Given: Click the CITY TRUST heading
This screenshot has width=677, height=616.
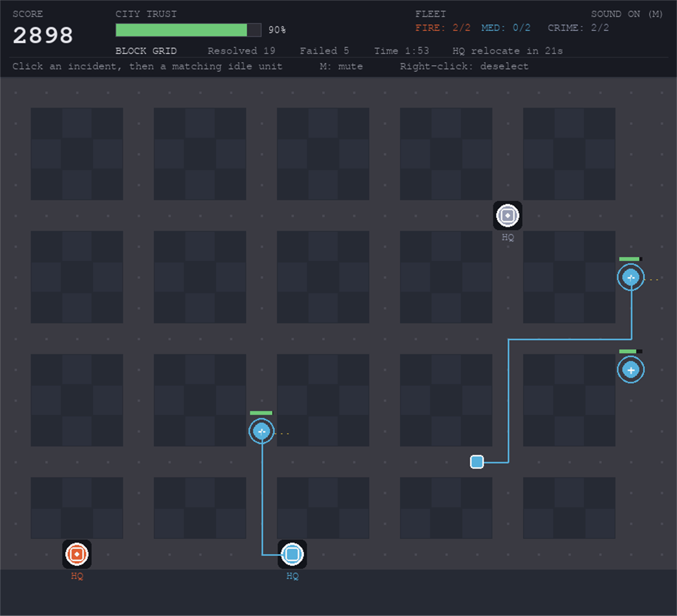Looking at the screenshot, I should pos(146,14).
